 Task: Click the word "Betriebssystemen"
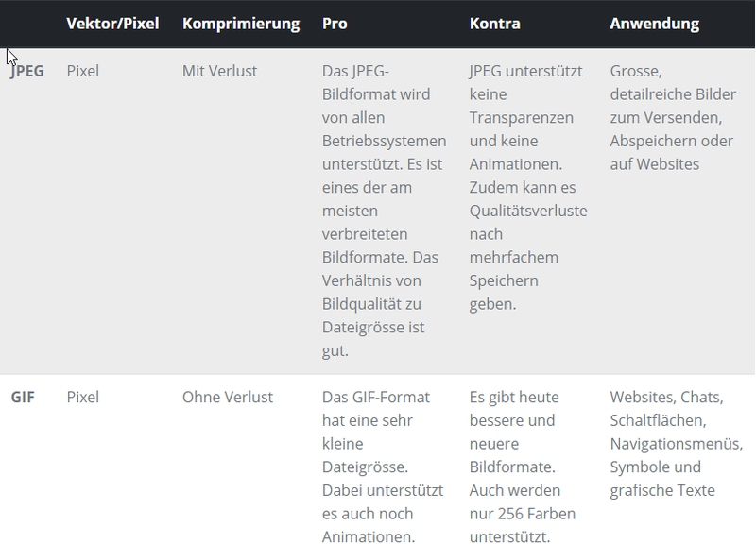(x=384, y=141)
